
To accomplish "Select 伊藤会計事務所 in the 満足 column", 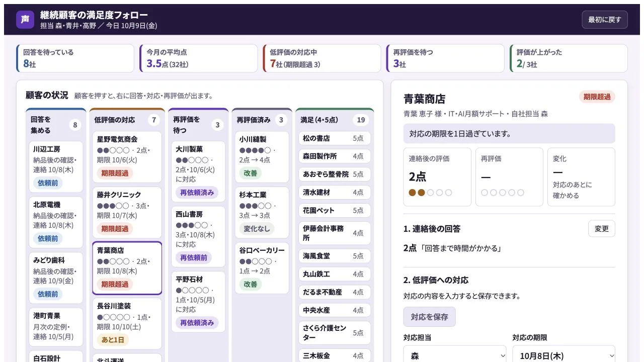I will [x=335, y=233].
